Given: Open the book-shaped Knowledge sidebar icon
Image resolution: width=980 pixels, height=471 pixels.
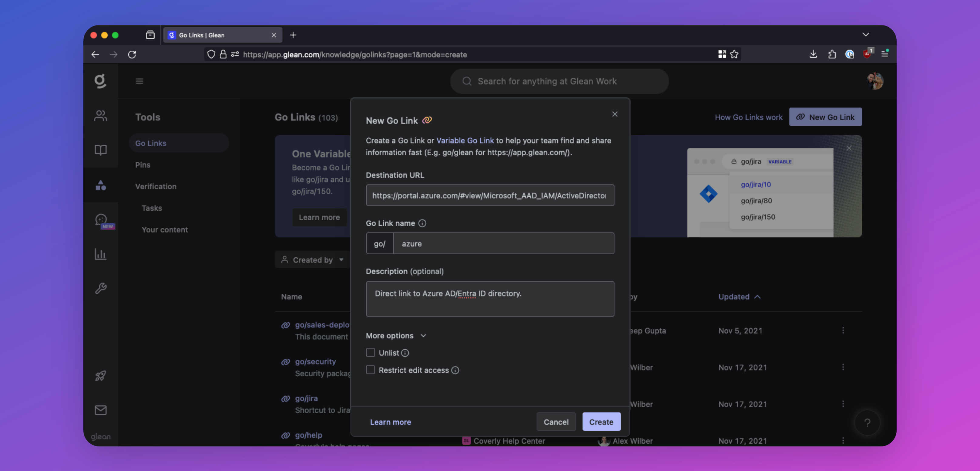Looking at the screenshot, I should pyautogui.click(x=100, y=150).
